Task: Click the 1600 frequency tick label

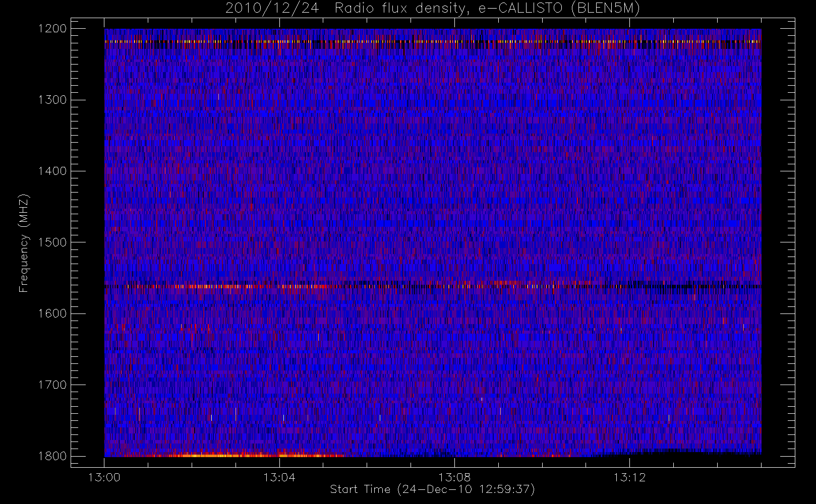Action: click(52, 313)
